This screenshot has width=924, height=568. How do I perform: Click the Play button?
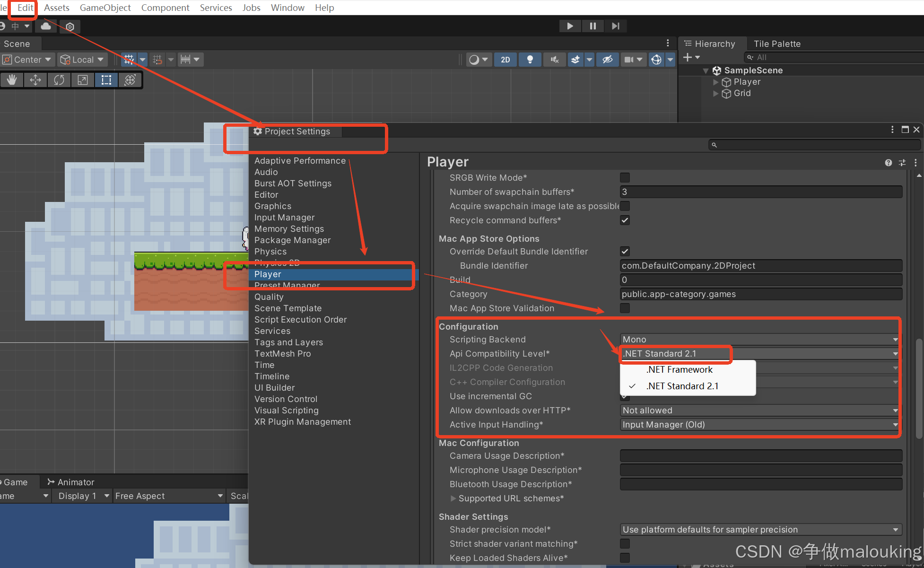[x=570, y=26]
